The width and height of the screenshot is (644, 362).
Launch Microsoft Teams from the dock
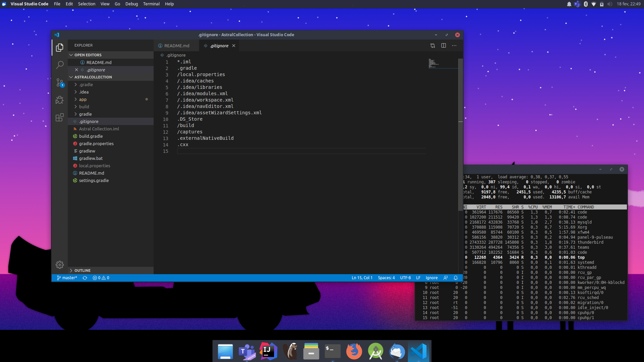tap(247, 351)
